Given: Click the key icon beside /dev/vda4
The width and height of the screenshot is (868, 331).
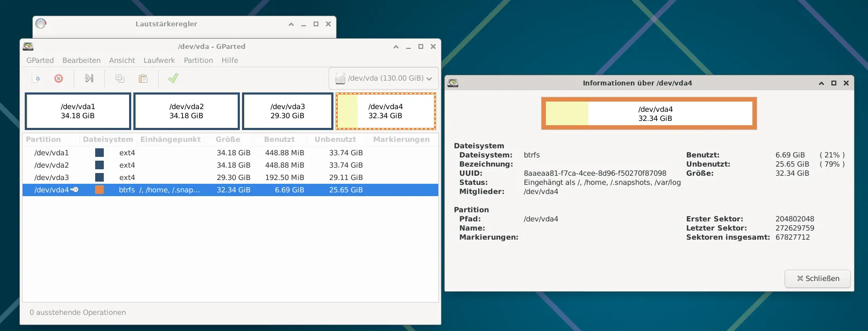Looking at the screenshot, I should (x=75, y=190).
